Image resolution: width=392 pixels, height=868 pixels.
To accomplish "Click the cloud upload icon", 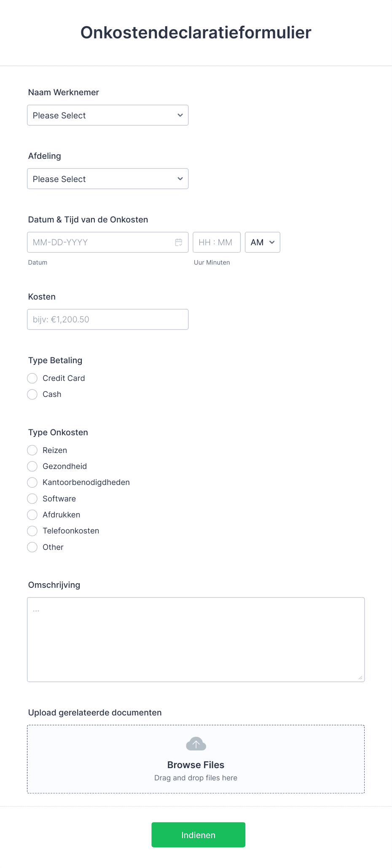I will coord(196,743).
